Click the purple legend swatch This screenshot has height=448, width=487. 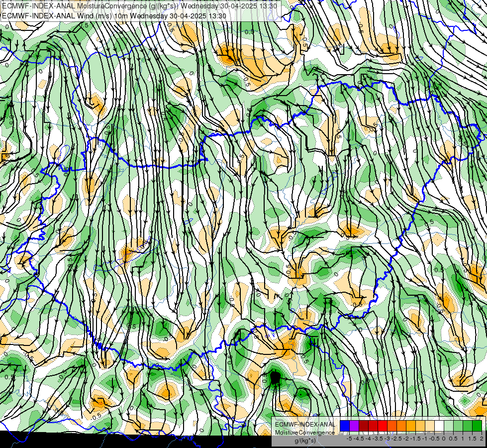[354, 426]
